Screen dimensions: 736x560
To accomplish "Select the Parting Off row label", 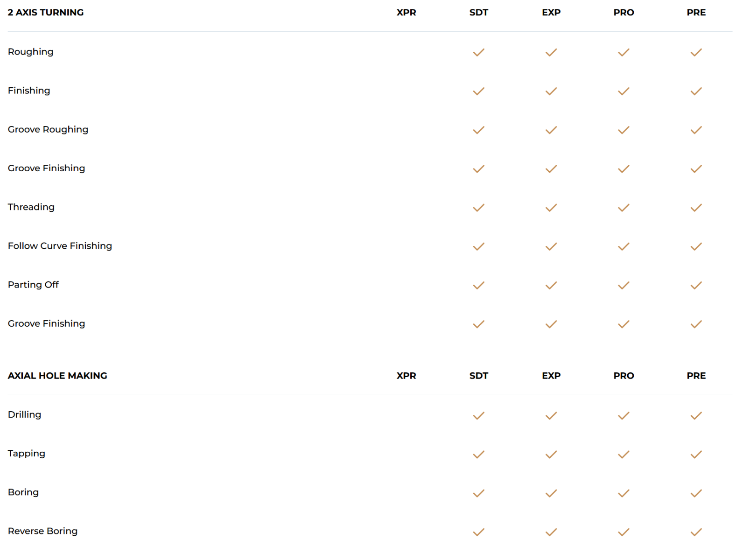I will 33,285.
